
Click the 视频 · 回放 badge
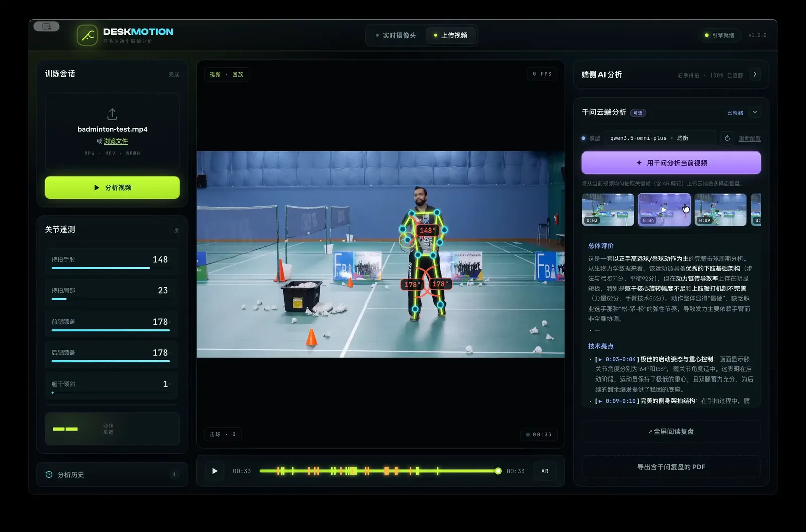[x=226, y=74]
